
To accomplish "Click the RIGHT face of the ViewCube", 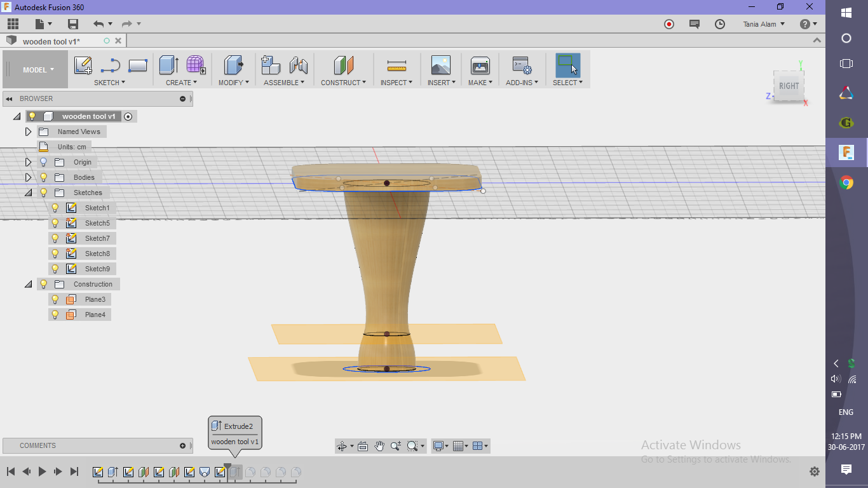I will pos(789,86).
